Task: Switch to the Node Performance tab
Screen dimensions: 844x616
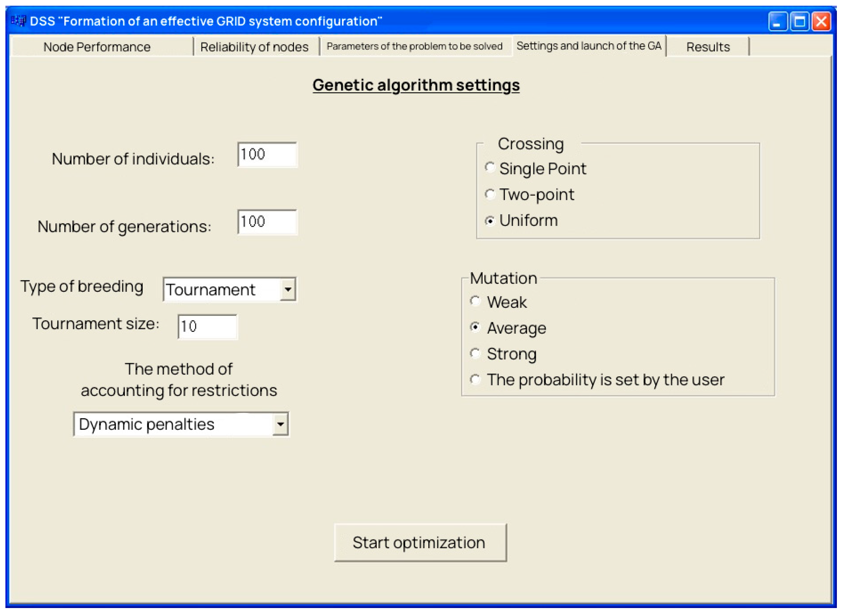Action: point(97,47)
